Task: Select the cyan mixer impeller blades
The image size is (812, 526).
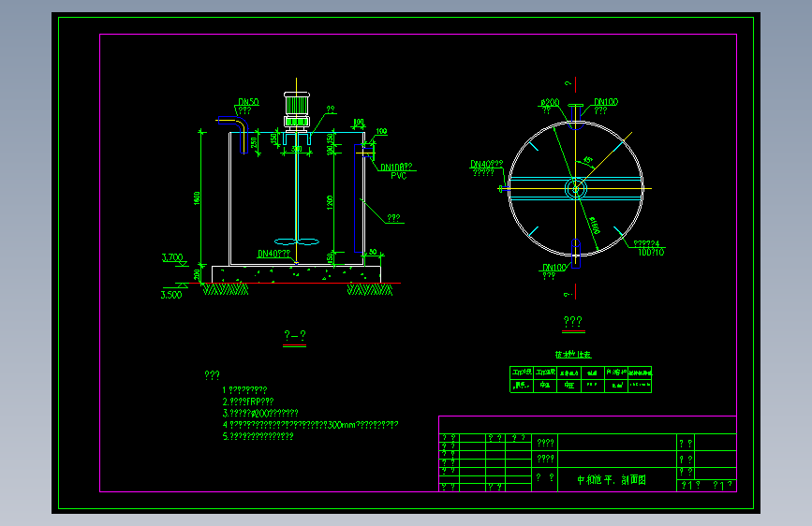Action: point(297,241)
